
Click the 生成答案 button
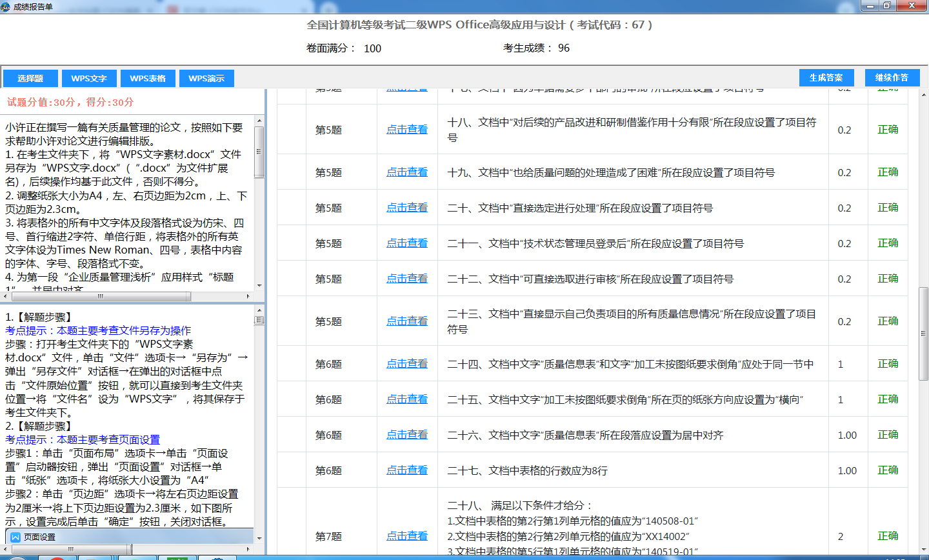click(x=826, y=77)
